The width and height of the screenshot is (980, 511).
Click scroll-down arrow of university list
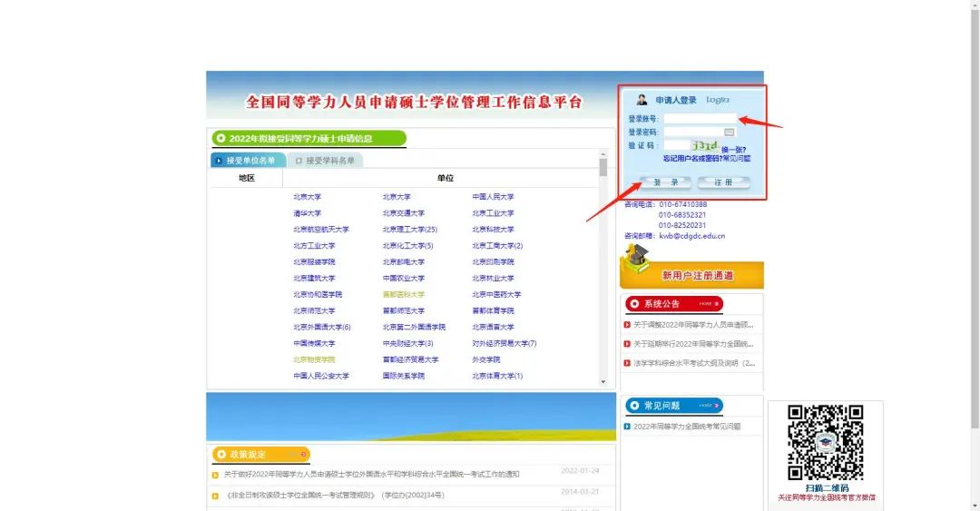603,381
